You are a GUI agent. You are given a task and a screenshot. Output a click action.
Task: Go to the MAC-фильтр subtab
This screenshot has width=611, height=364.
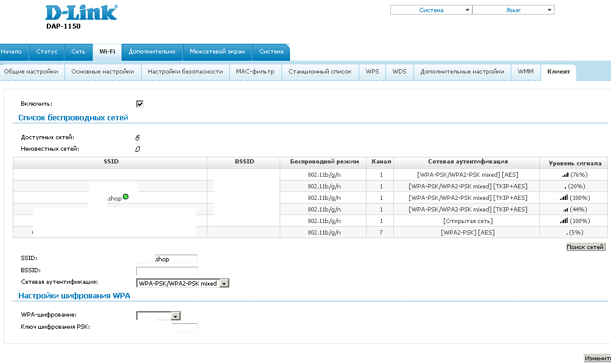[255, 72]
